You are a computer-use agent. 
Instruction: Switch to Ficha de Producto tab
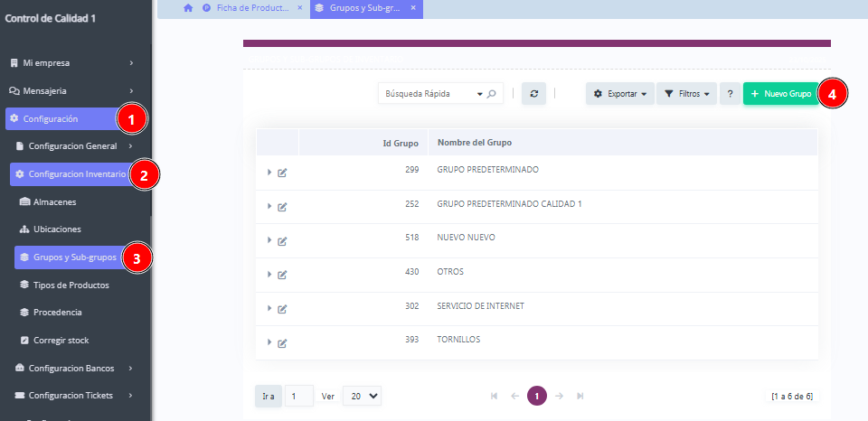(x=246, y=7)
